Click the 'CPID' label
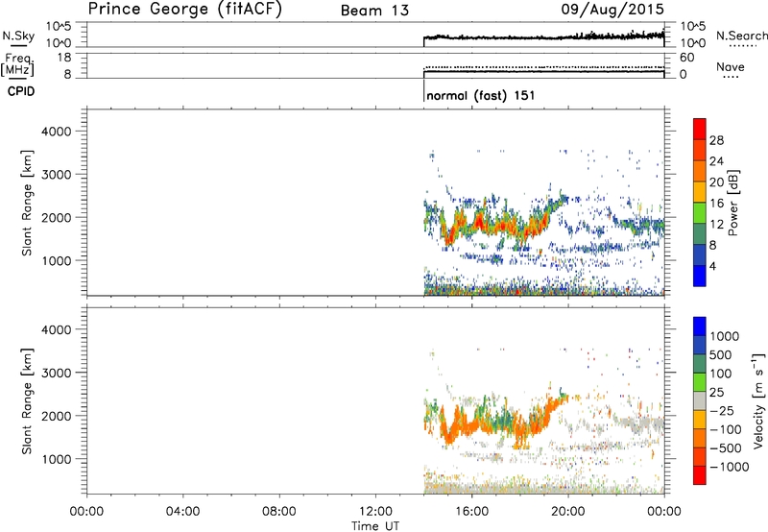The width and height of the screenshot is (768, 532). click(21, 91)
